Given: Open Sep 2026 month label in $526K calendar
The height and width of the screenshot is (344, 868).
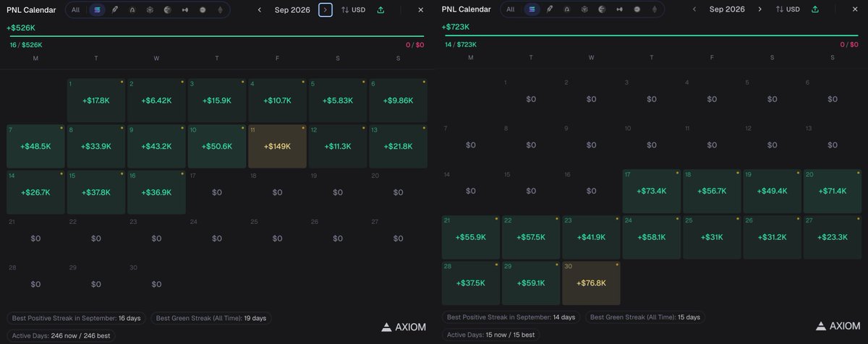Looking at the screenshot, I should click(292, 9).
